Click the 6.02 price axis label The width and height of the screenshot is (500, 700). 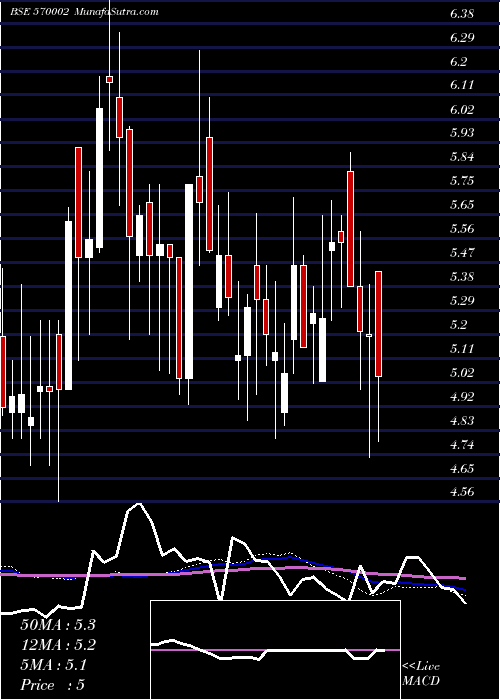pos(462,109)
